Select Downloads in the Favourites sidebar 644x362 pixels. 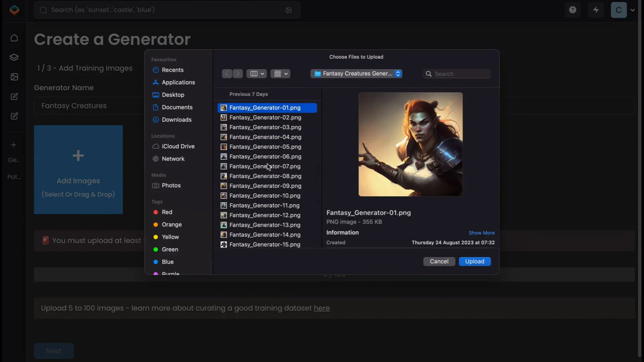[176, 120]
